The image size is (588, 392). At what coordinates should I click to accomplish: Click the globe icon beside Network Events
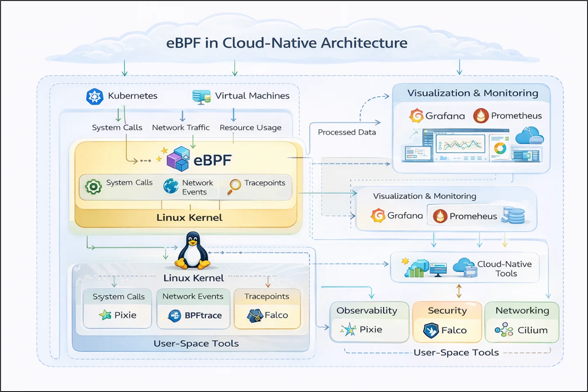(x=171, y=186)
